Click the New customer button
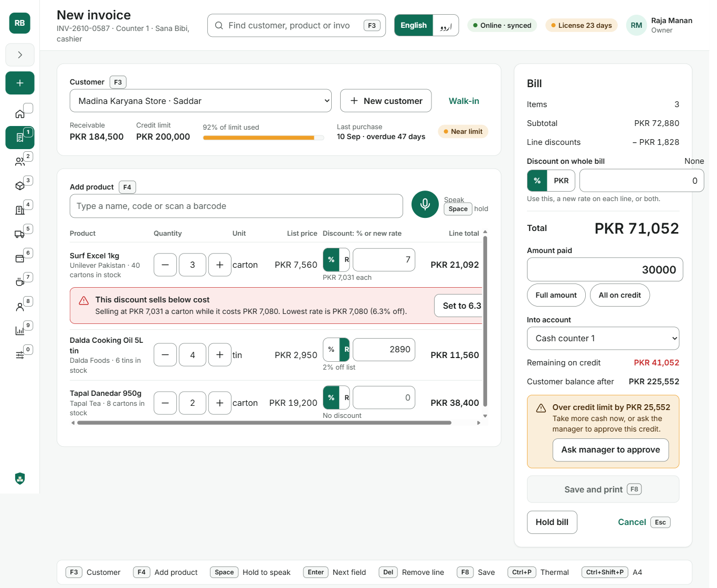Viewport: 717px width, 588px height. tap(386, 101)
